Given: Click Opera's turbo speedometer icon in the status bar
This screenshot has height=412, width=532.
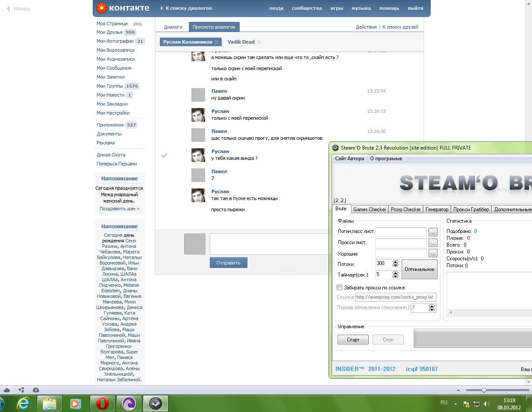Looking at the screenshot, I should pos(36,390).
